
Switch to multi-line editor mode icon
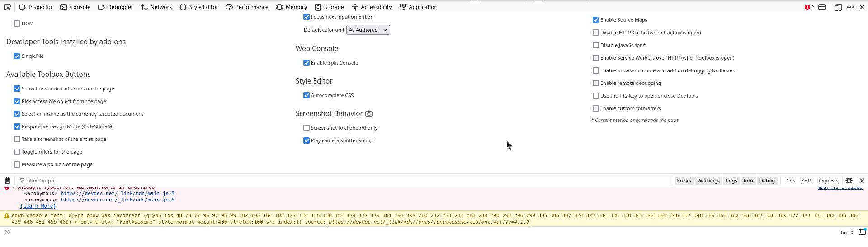(x=862, y=232)
